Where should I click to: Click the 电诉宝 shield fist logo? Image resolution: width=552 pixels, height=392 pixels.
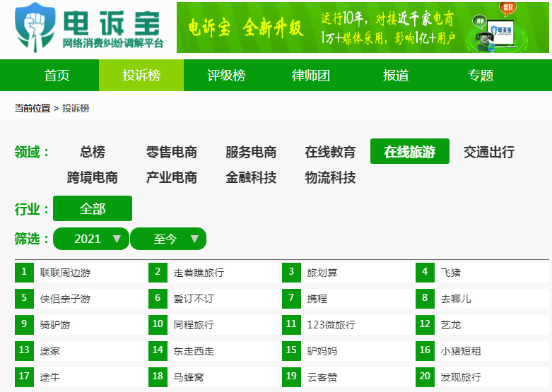(35, 28)
